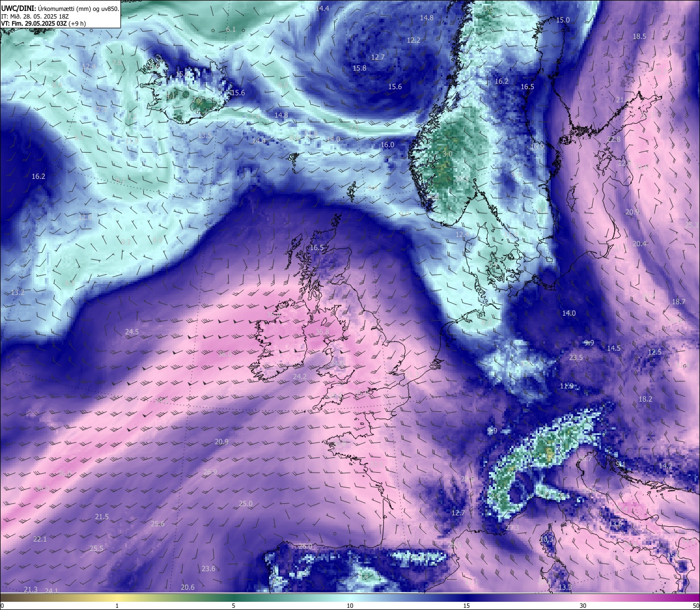Click the 6.1 value north of Iceland
The image size is (700, 610).
231,29
